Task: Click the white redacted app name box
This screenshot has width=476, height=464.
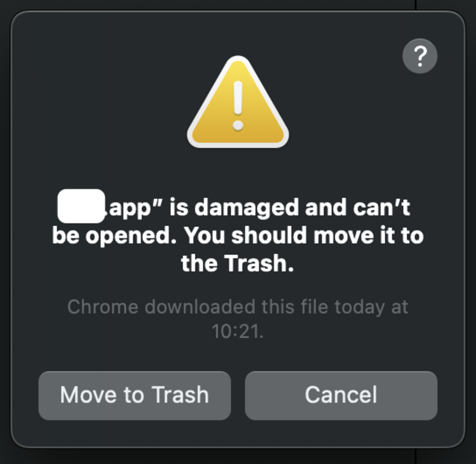Action: [x=81, y=206]
